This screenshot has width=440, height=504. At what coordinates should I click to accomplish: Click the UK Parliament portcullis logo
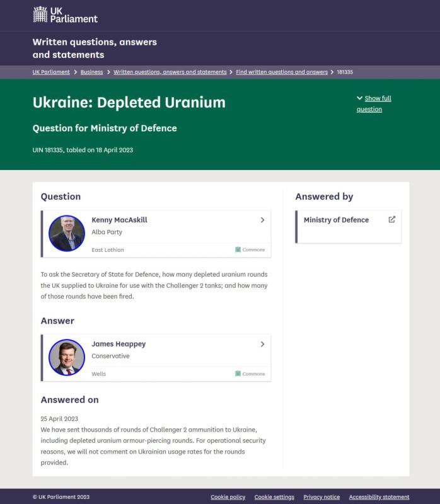(40, 14)
